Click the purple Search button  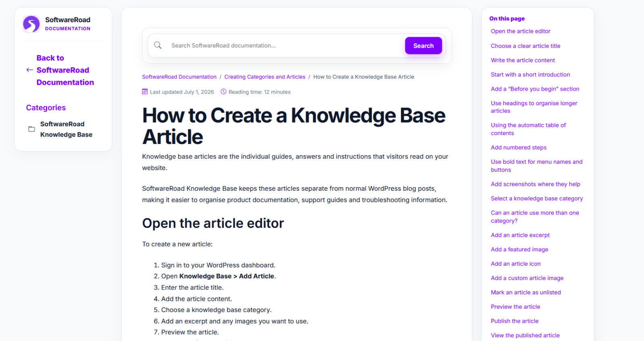[423, 46]
